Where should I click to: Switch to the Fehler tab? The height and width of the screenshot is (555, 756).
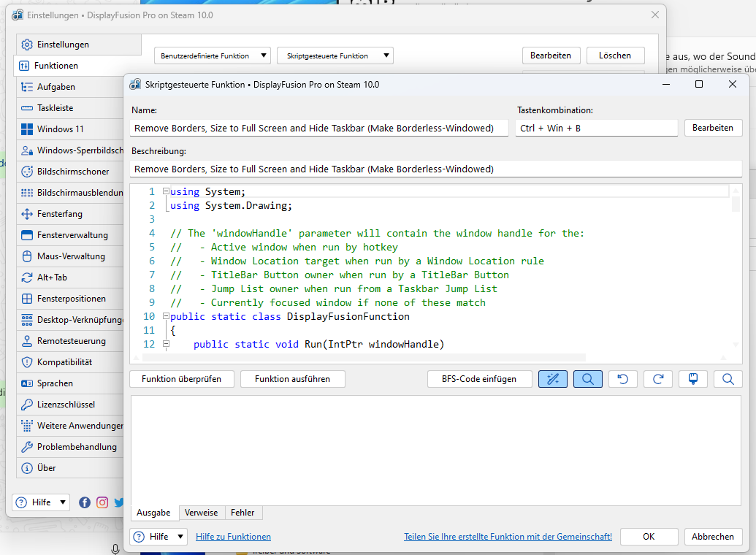pyautogui.click(x=243, y=513)
